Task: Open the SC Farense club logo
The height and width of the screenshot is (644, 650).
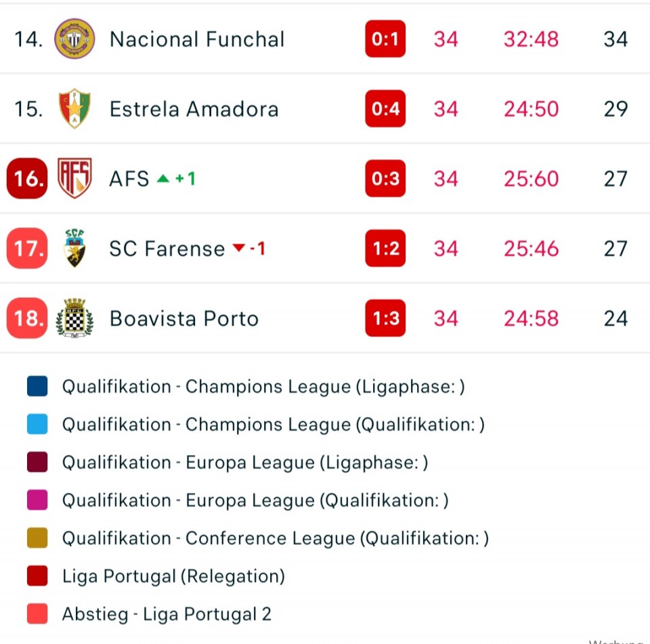Action: (x=74, y=248)
